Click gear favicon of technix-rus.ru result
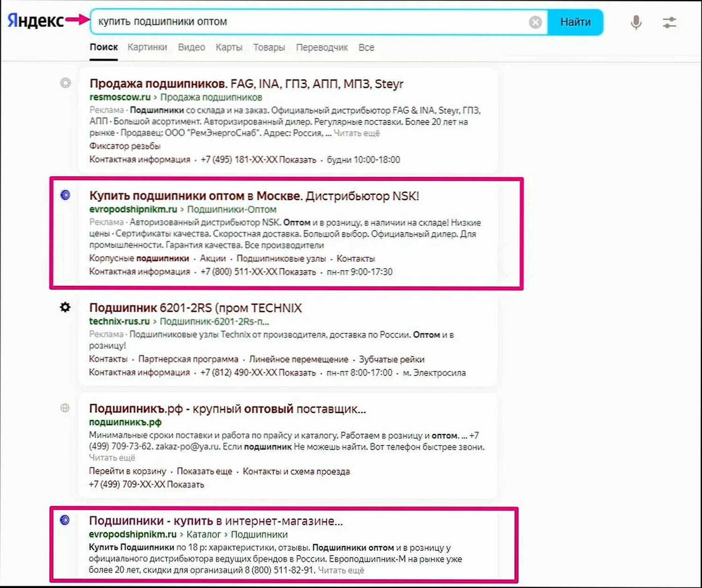Image resolution: width=702 pixels, height=588 pixels. click(x=65, y=307)
